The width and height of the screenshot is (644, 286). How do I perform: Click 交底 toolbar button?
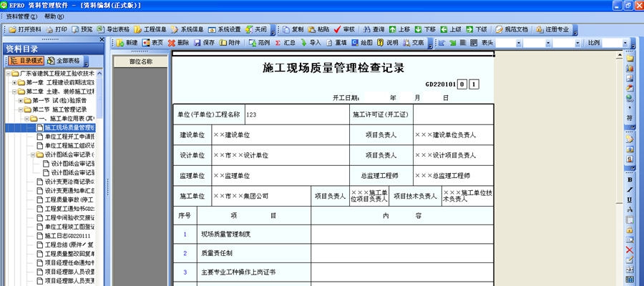413,43
